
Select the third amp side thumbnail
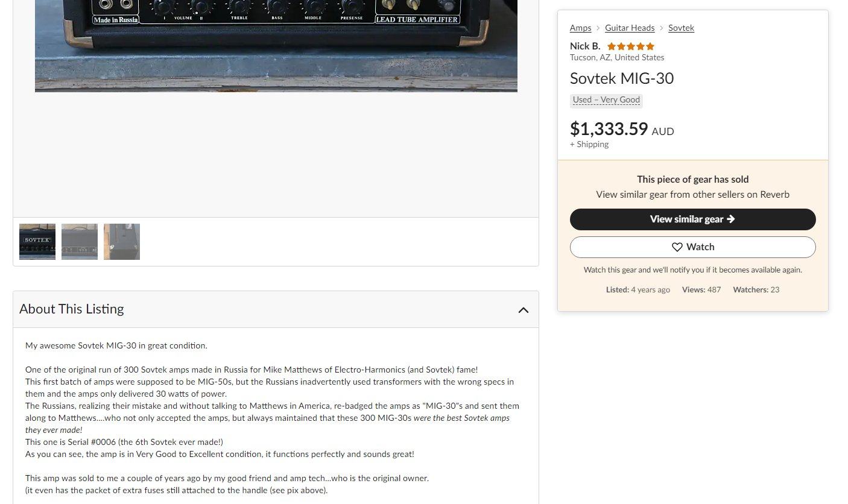[x=122, y=242]
